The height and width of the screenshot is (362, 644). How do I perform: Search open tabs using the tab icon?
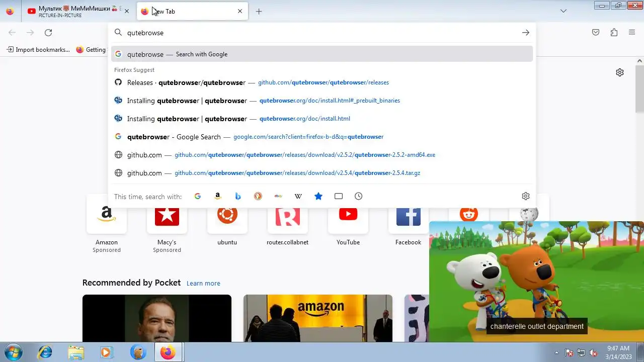click(339, 196)
